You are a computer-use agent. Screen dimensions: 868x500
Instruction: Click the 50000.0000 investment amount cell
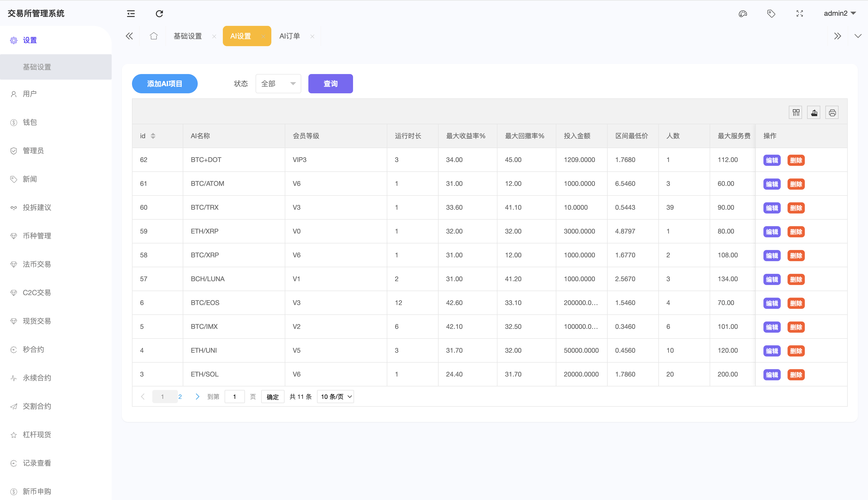click(581, 350)
